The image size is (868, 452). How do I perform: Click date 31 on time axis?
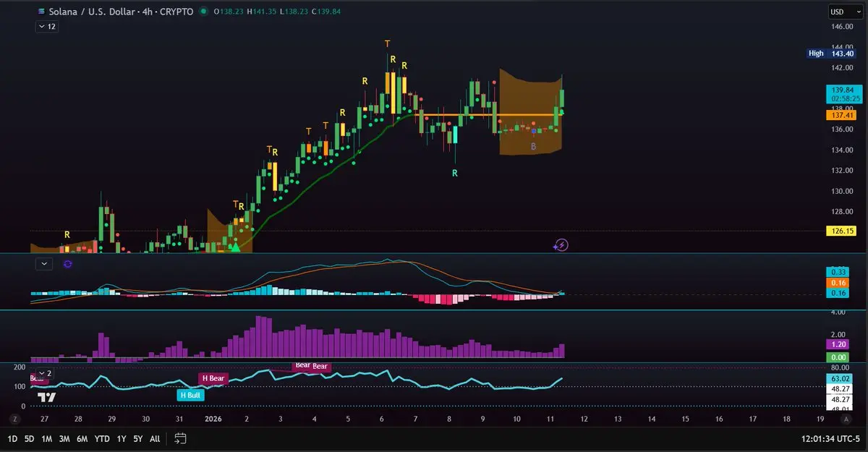click(179, 419)
